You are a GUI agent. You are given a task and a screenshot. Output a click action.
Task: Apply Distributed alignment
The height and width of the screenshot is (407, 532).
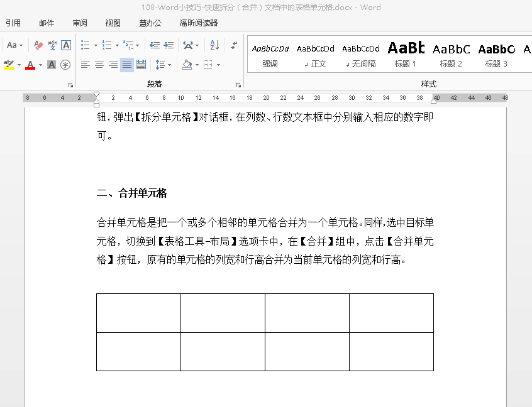click(x=140, y=65)
